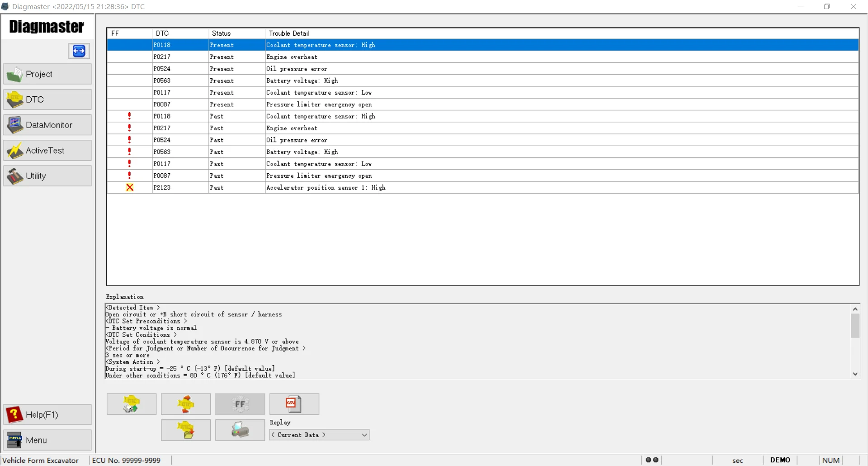Image resolution: width=868 pixels, height=466 pixels.
Task: Click exclamation icon on Past P0117 row
Action: 129,164
